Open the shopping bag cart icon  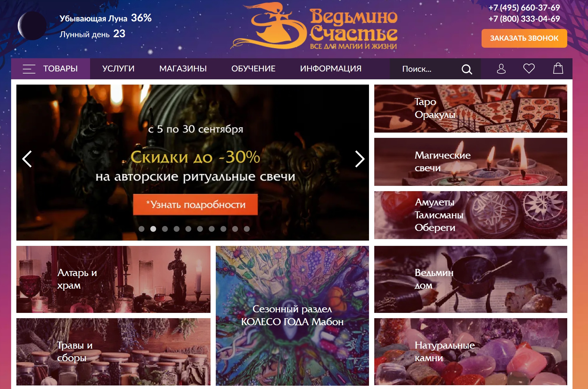[558, 68]
